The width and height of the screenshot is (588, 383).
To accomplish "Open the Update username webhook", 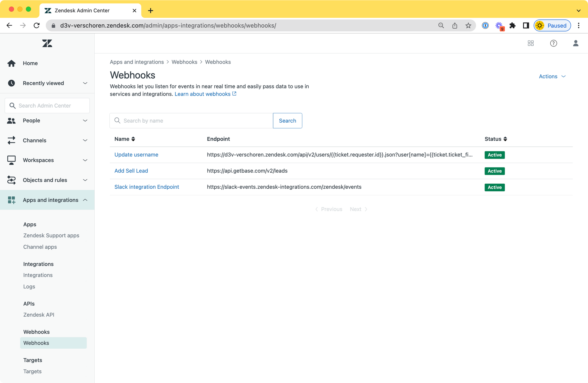I will pos(136,155).
